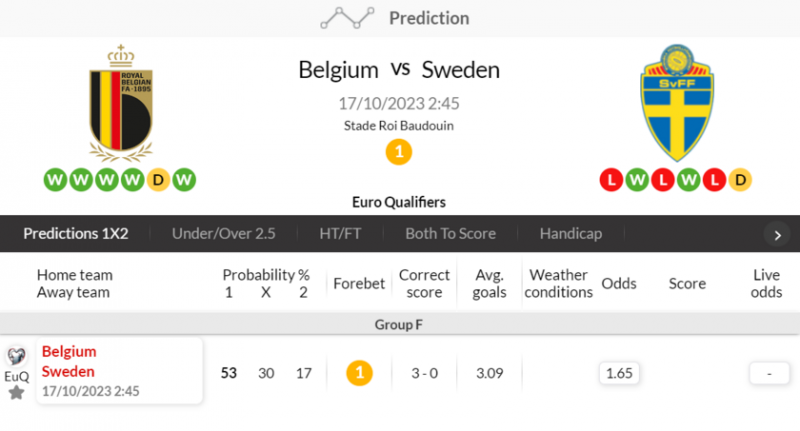
Task: Open the Handicap tab
Action: [570, 234]
